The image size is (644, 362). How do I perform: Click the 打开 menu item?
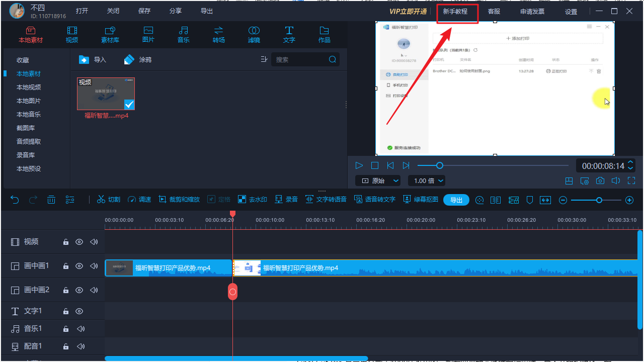(82, 11)
